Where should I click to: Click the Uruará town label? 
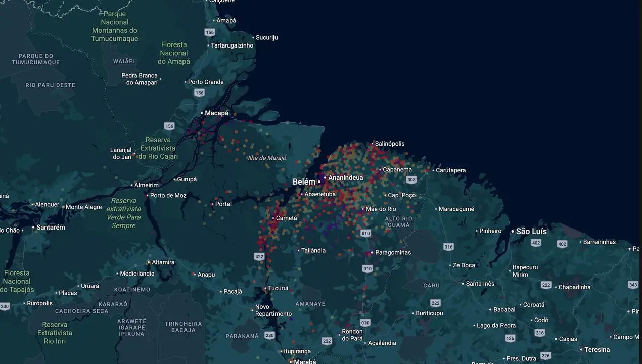pos(90,286)
